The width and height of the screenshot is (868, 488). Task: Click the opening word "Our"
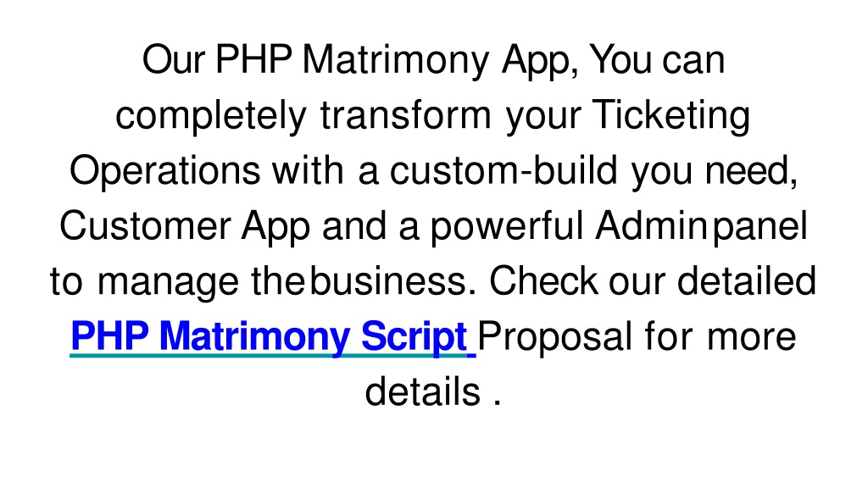[x=174, y=60]
